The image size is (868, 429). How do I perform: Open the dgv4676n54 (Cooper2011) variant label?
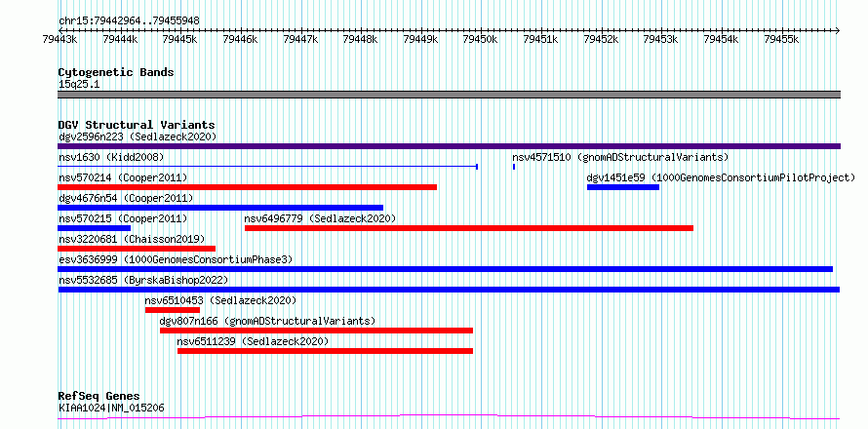pyautogui.click(x=126, y=198)
